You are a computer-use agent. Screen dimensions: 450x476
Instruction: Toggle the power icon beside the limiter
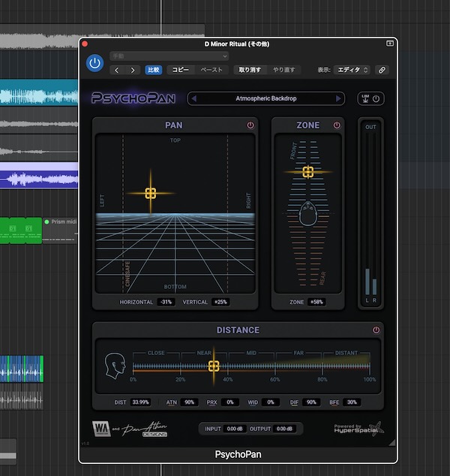pyautogui.click(x=376, y=98)
